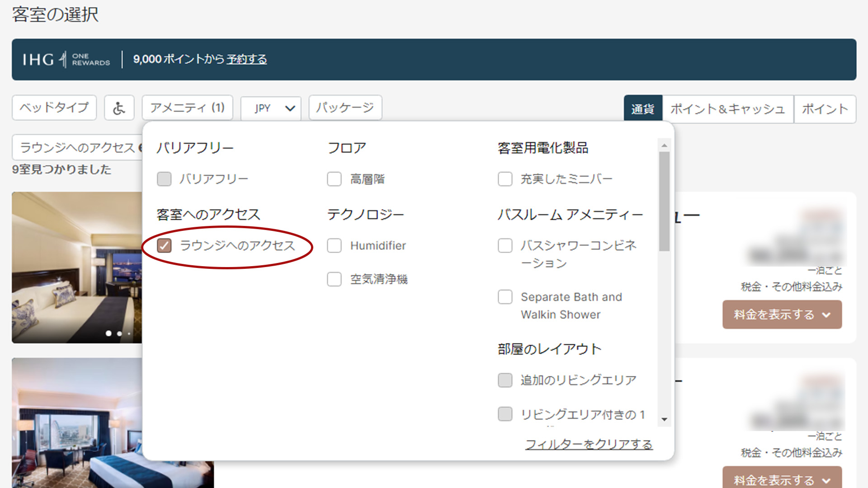Enable Separate Bath and Walkin Shower
The width and height of the screenshot is (868, 488).
505,297
